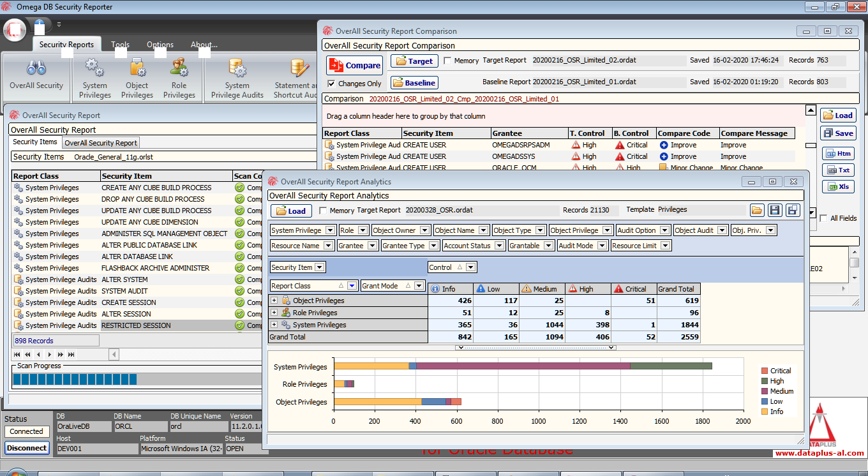Switch to the Security Reports ribbon tab
This screenshot has width=868, height=476.
coord(66,45)
